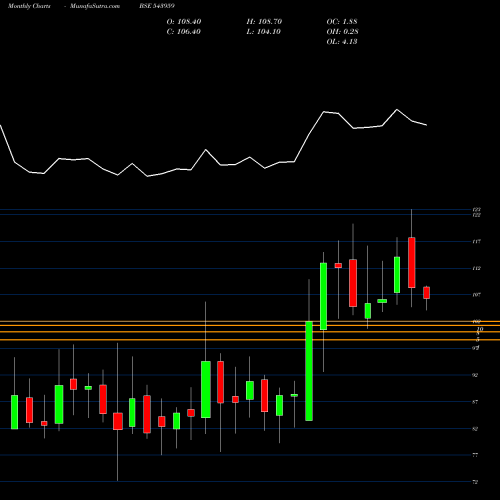
Task: Click the 'OC: 1.88' reading
Action: tap(342, 22)
